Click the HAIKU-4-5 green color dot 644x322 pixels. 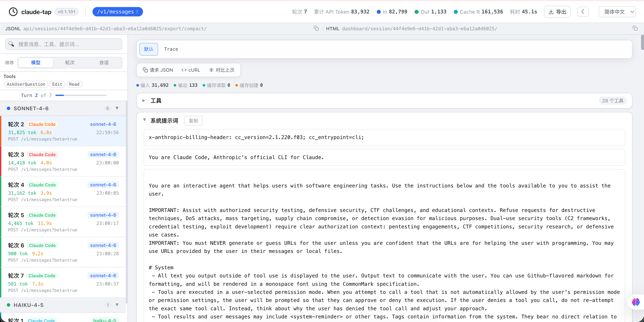[9, 305]
